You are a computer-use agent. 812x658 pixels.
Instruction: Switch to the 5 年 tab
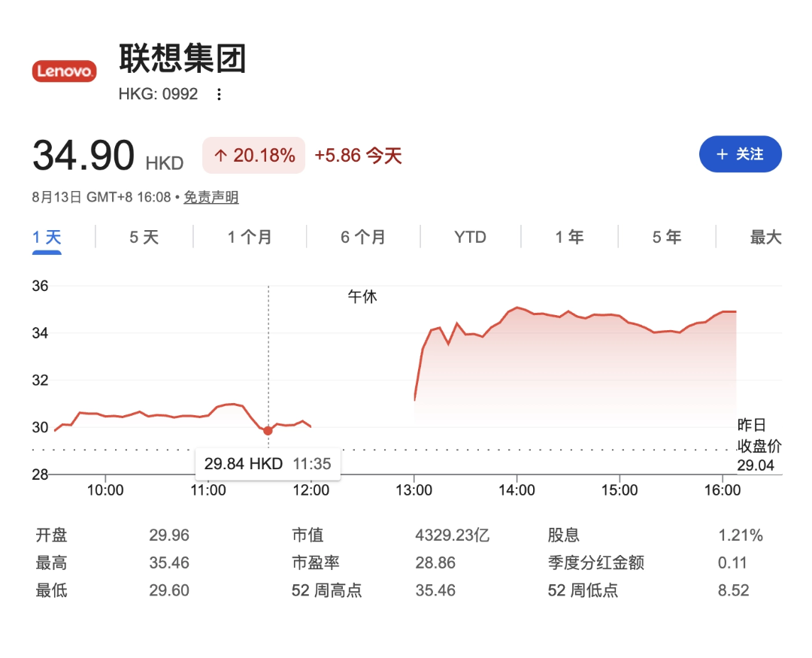pos(666,238)
